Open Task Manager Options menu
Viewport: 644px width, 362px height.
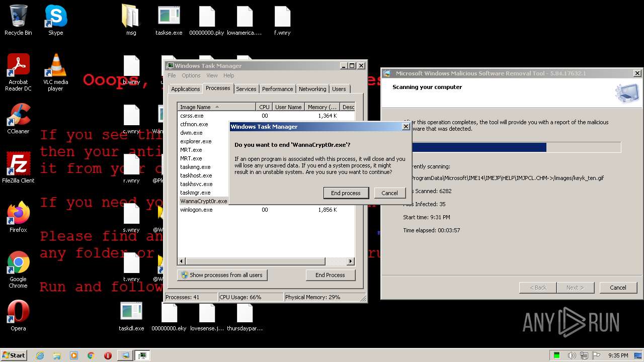(191, 75)
